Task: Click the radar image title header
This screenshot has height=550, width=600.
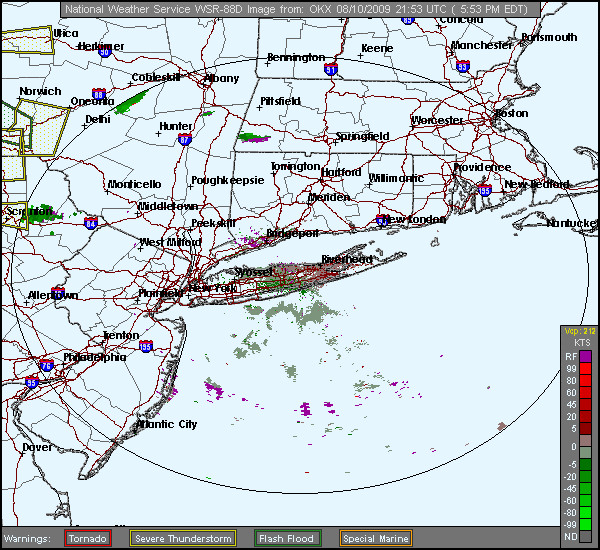Action: point(300,9)
